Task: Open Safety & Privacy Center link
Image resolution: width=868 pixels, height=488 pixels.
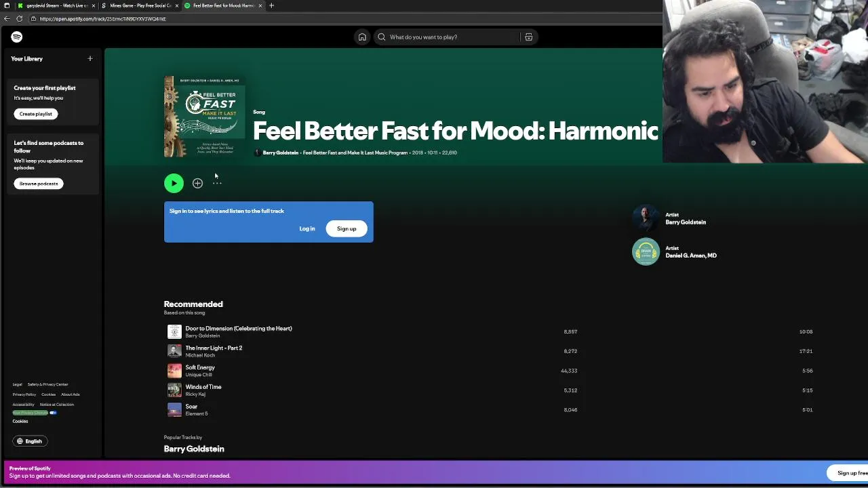Action: (47, 384)
